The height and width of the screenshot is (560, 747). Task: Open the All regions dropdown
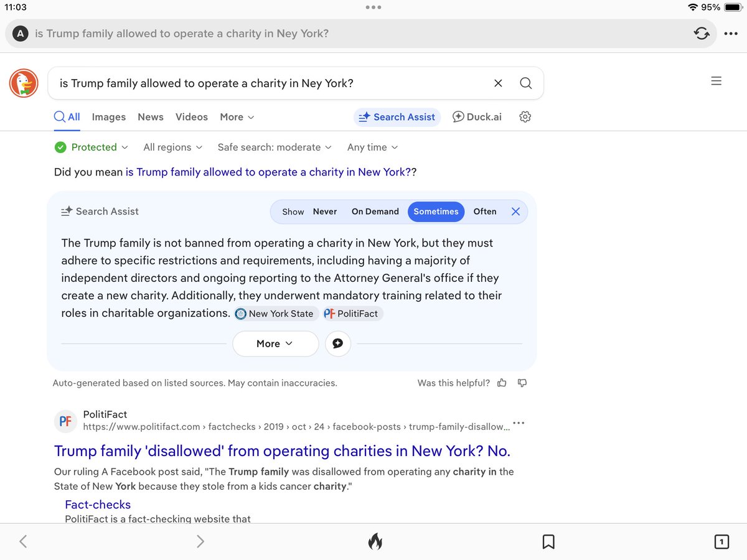click(x=173, y=147)
